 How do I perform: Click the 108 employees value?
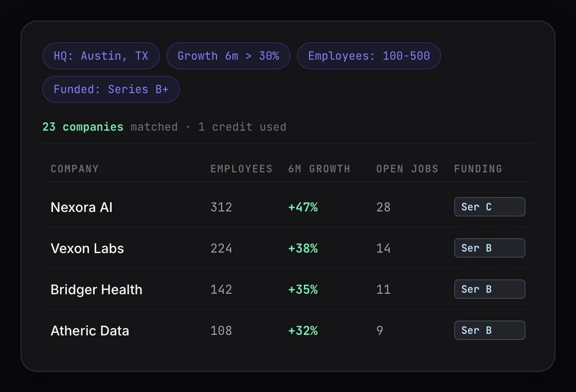click(221, 331)
